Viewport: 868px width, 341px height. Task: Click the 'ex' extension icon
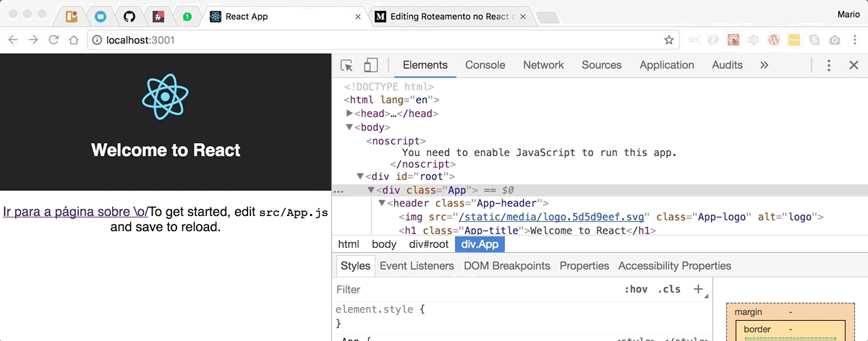694,40
